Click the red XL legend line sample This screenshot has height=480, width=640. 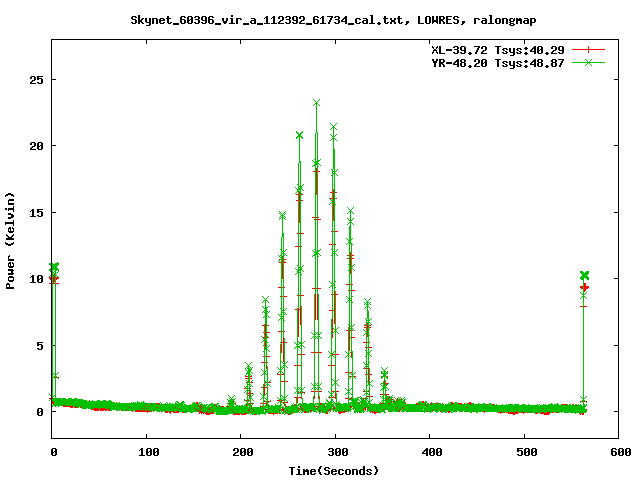pos(588,50)
